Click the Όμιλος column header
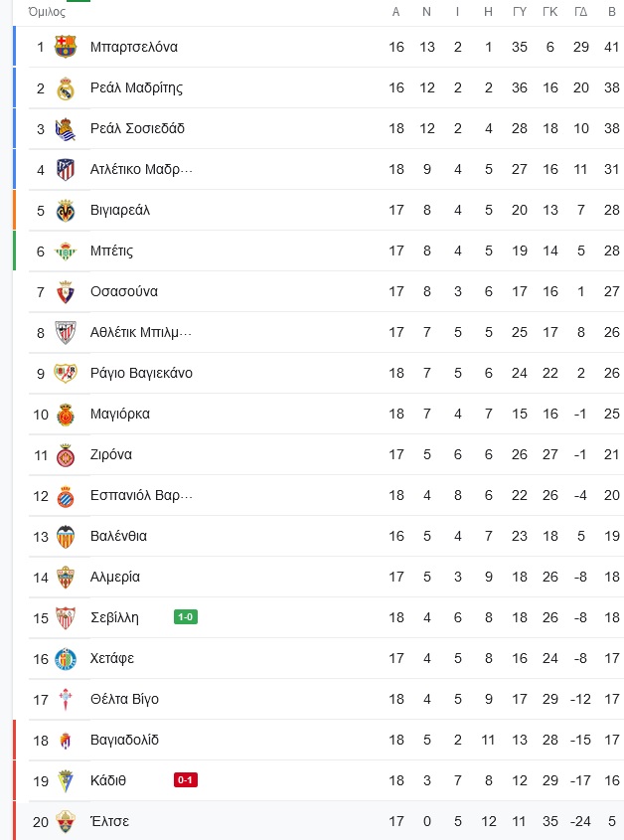624x840 pixels. point(47,11)
